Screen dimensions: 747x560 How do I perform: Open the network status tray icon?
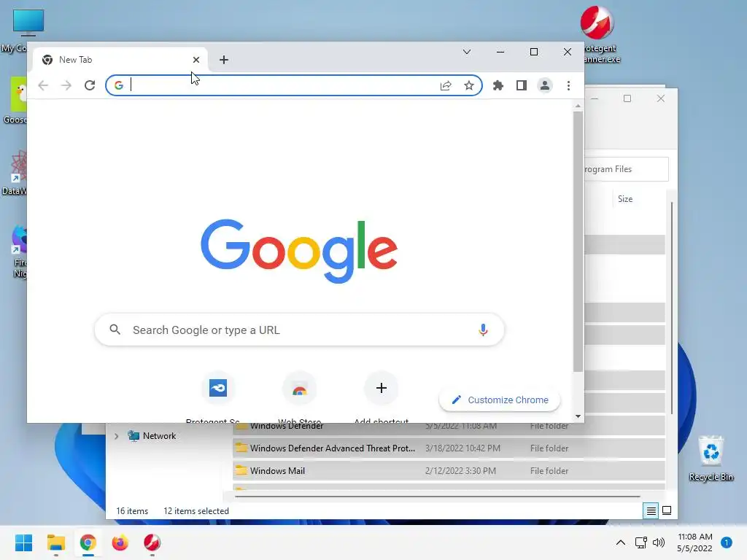(x=640, y=542)
